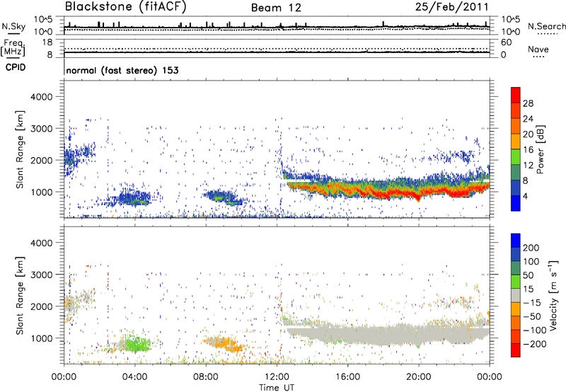This screenshot has width=566, height=392.
Task: Click the "28" Power colorbar tick label
Action: click(x=528, y=103)
